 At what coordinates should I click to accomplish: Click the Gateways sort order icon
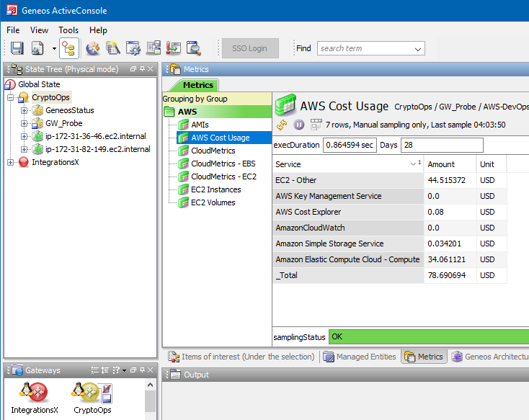pos(105,370)
